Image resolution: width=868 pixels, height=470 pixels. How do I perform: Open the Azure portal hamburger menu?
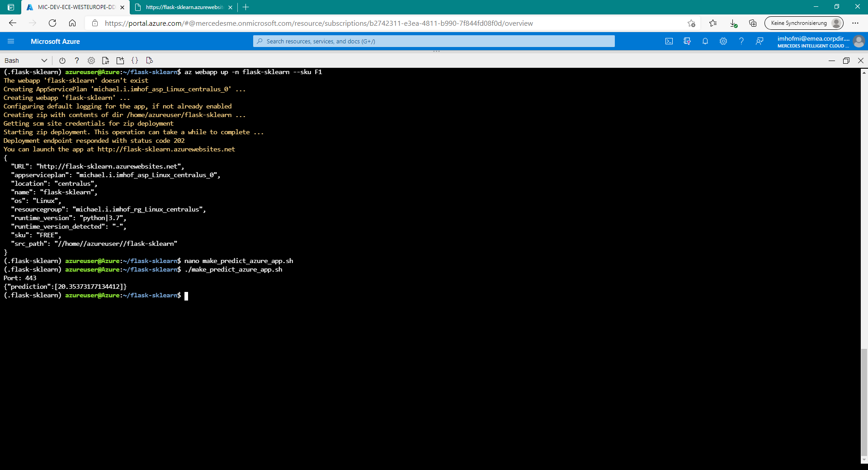coord(11,41)
